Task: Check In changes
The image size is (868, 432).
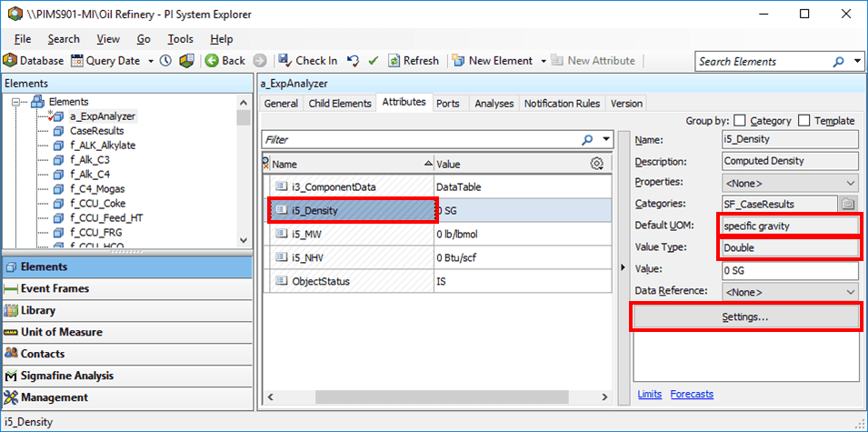Action: coord(308,61)
